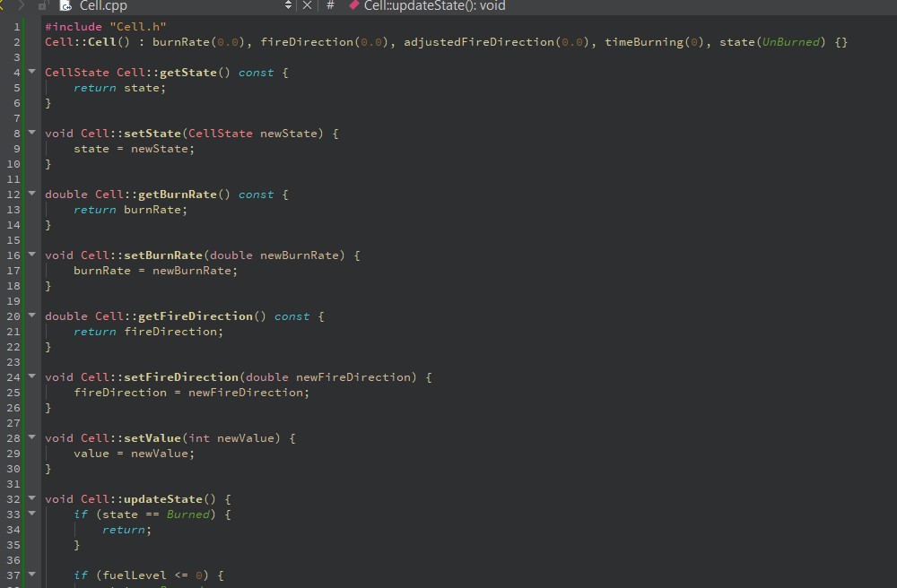Click line number 28 in the gutter

(x=13, y=437)
